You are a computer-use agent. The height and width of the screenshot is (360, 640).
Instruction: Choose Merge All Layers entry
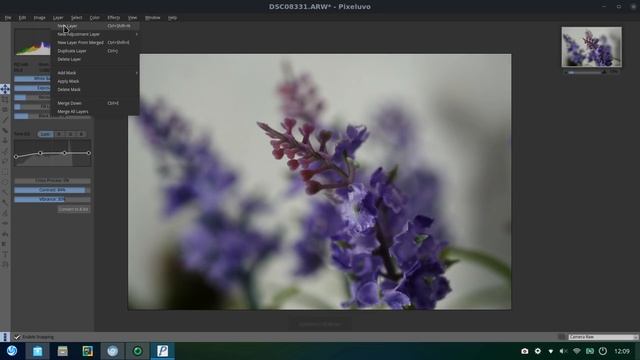(95, 111)
